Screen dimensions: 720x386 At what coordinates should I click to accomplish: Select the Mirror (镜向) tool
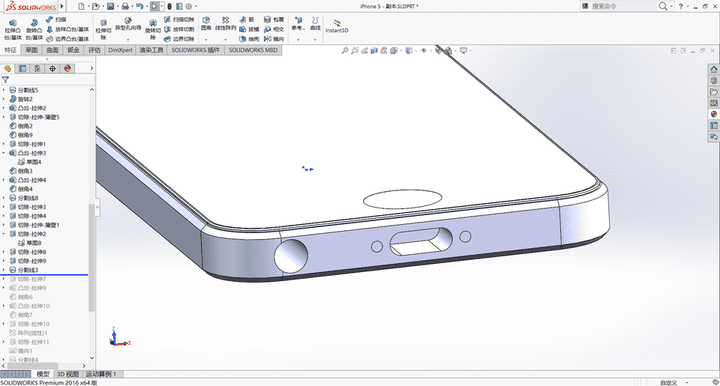point(274,39)
